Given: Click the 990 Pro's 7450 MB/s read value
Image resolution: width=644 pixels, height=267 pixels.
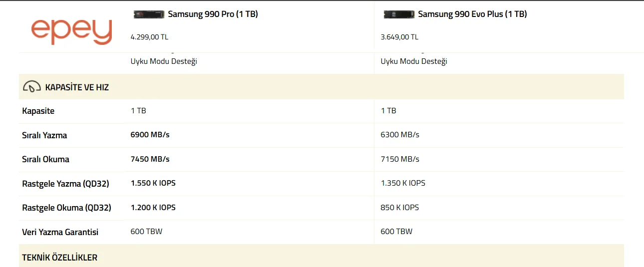Looking at the screenshot, I should pos(150,159).
